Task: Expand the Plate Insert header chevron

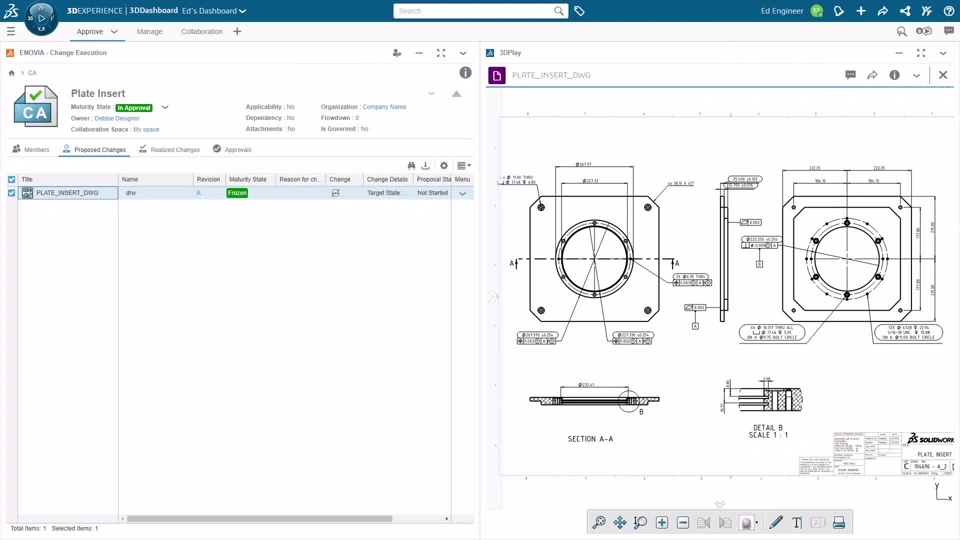Action: coord(432,94)
